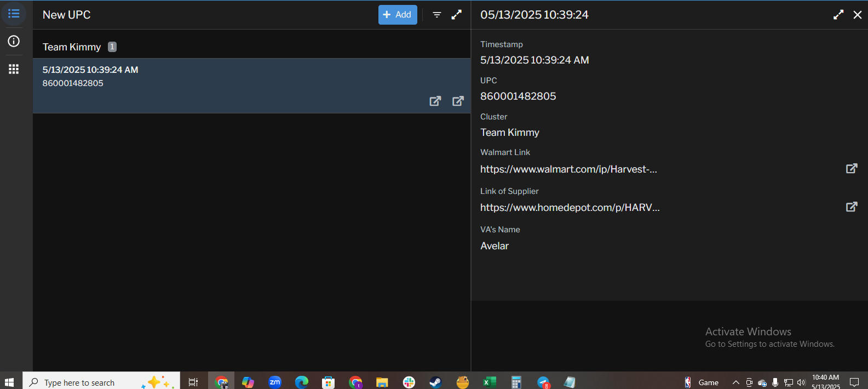
Task: Open the filter options icon
Action: coord(437,15)
